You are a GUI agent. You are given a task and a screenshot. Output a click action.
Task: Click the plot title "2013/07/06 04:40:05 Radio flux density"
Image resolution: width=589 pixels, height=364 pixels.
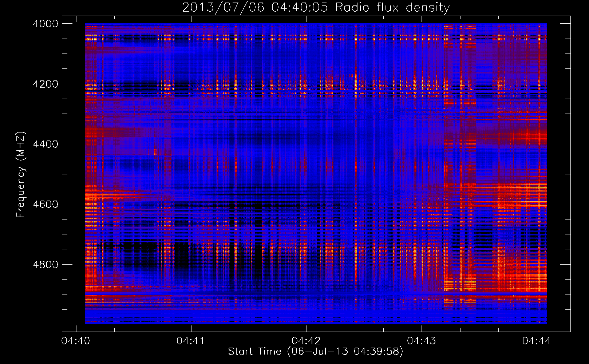pyautogui.click(x=316, y=8)
